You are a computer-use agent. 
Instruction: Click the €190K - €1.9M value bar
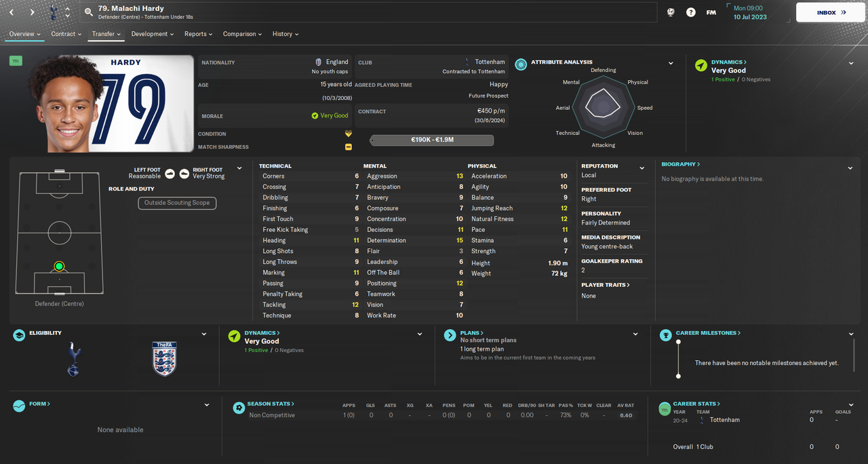click(432, 140)
